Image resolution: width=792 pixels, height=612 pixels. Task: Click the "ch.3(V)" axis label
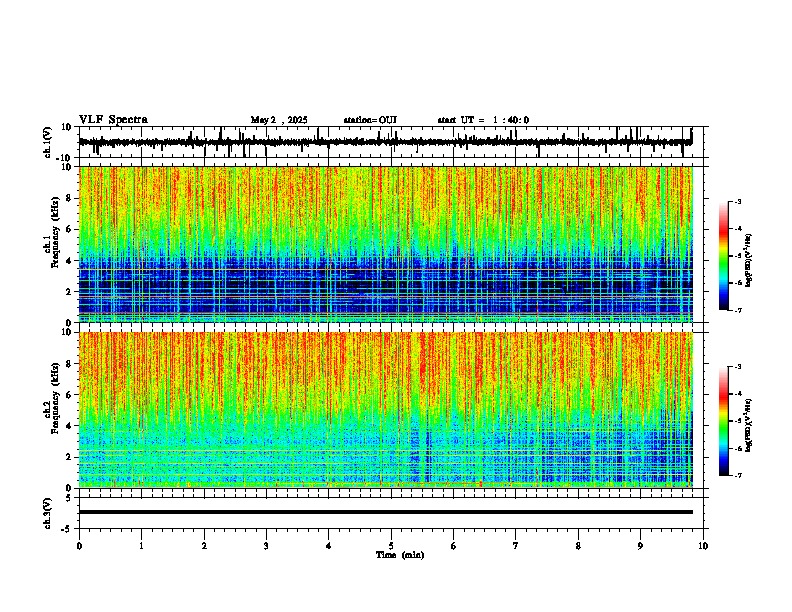48,513
